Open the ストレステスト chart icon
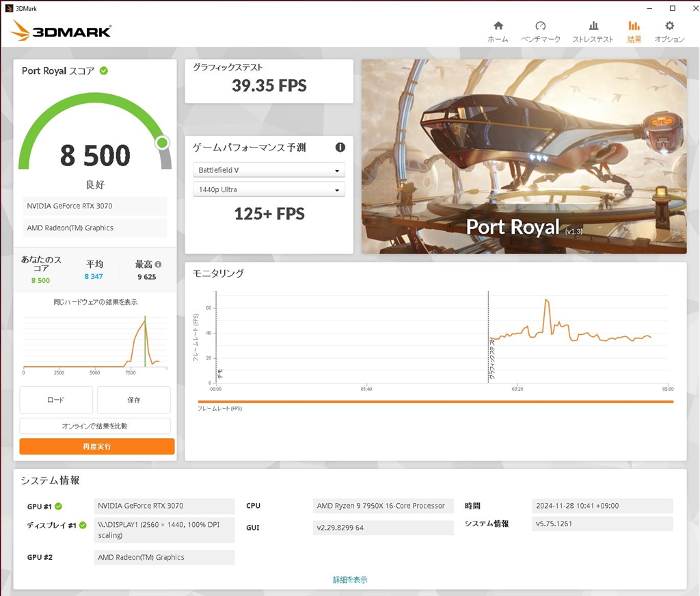The image size is (700, 596). click(593, 25)
